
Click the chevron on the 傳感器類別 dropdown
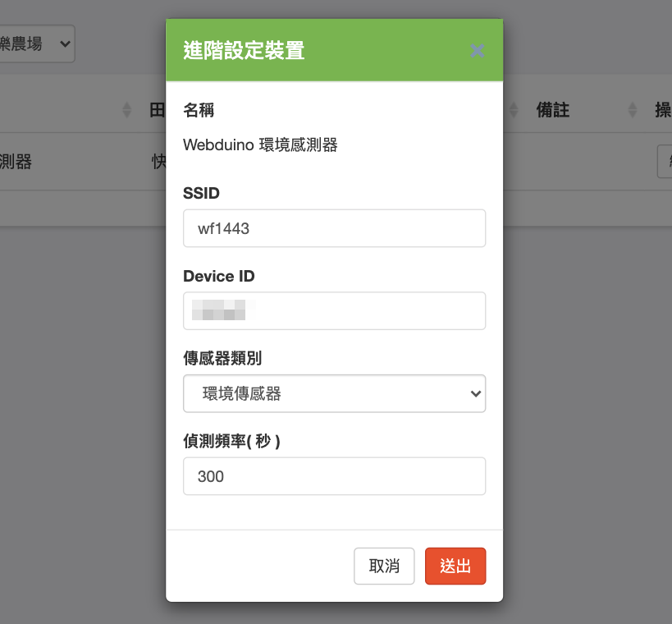click(474, 393)
